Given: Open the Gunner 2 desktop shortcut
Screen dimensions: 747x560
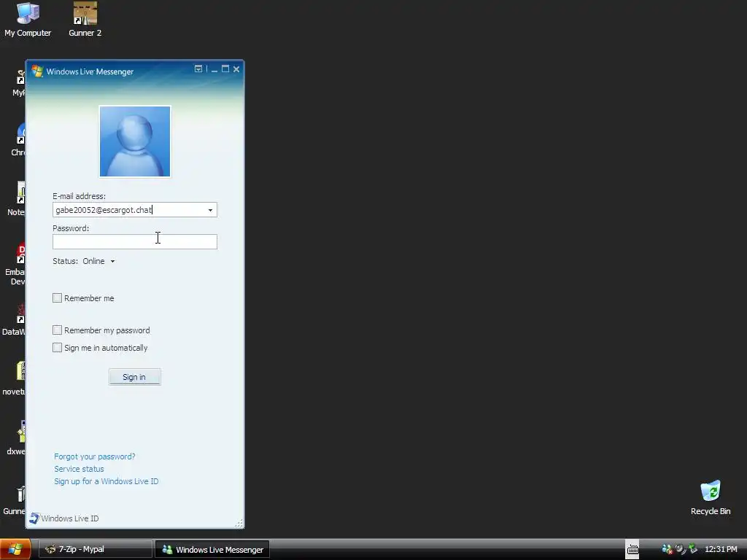Looking at the screenshot, I should point(85,20).
